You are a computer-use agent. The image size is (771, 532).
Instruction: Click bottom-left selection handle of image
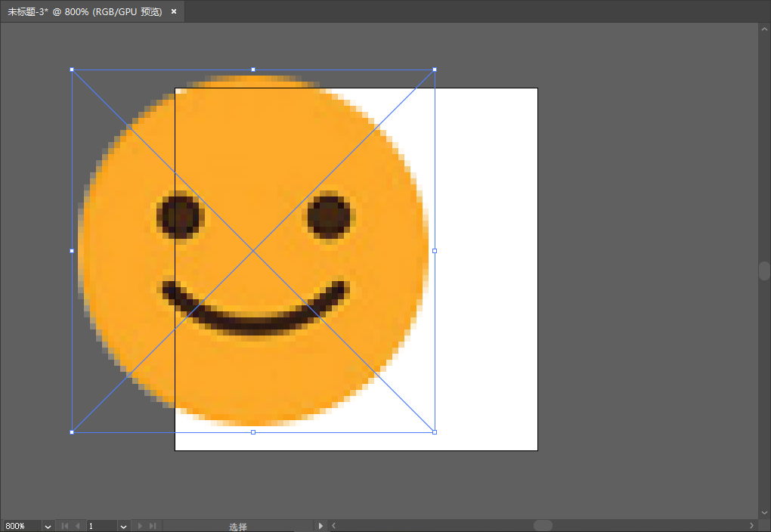click(72, 432)
